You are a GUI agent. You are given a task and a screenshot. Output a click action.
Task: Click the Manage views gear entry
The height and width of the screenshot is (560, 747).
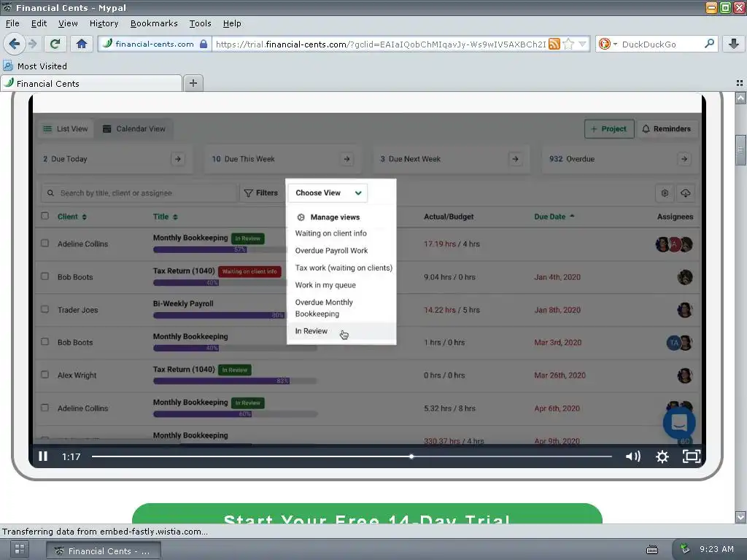click(x=328, y=217)
